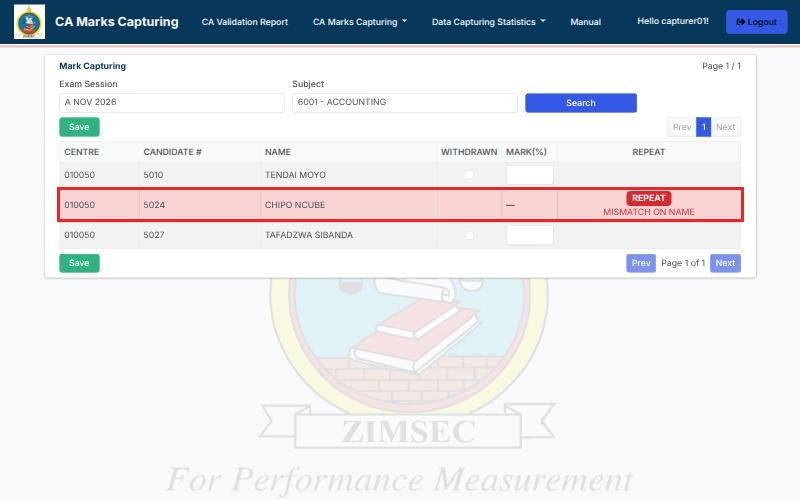
Task: Click candidate number 5010
Action: point(153,175)
